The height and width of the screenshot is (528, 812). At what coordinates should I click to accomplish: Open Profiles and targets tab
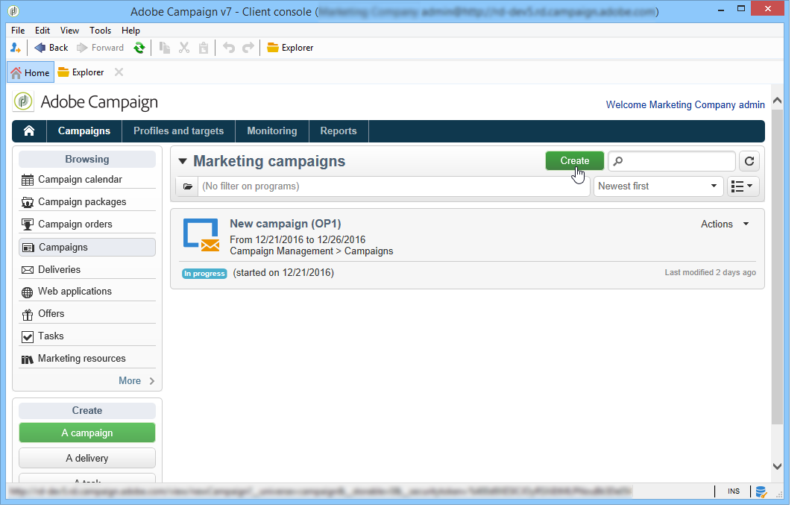click(179, 131)
